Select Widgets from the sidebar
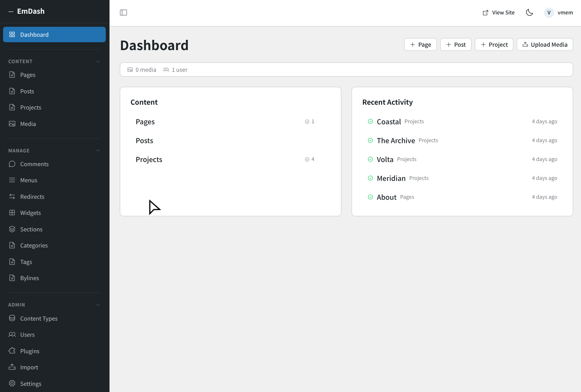581x392 pixels. (x=54, y=212)
